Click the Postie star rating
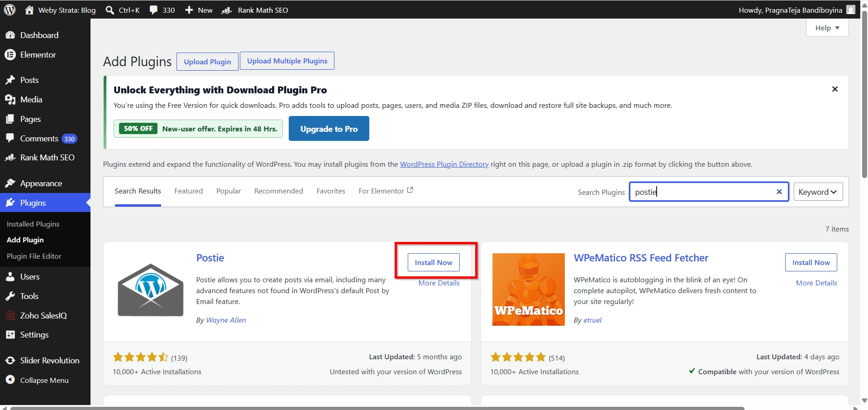 (140, 357)
